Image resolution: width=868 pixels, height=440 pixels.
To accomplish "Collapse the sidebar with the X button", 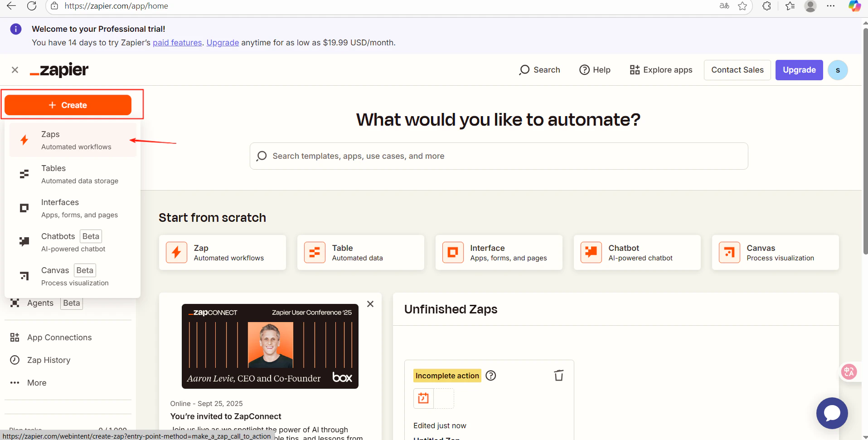I will point(15,69).
